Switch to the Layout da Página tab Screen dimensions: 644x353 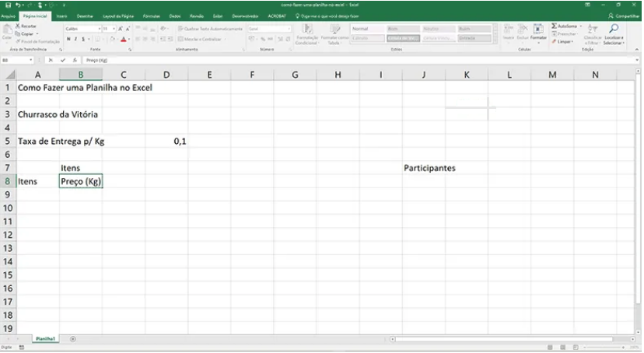119,15
